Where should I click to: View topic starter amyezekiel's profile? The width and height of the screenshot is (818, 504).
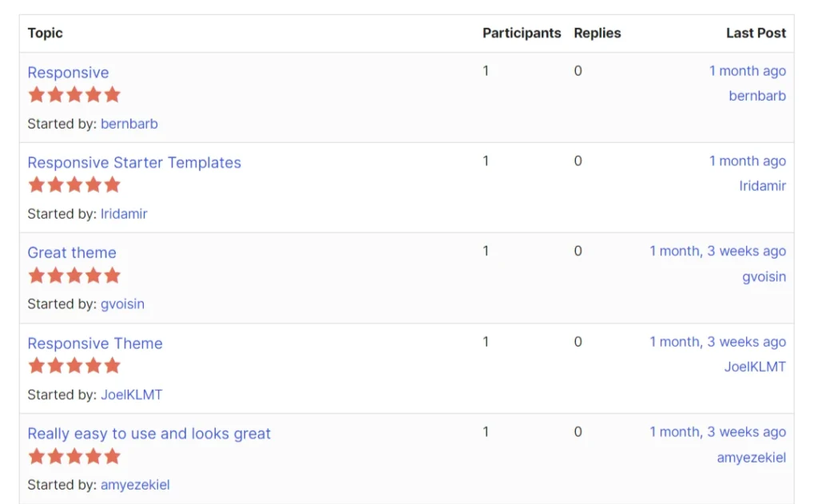(135, 485)
